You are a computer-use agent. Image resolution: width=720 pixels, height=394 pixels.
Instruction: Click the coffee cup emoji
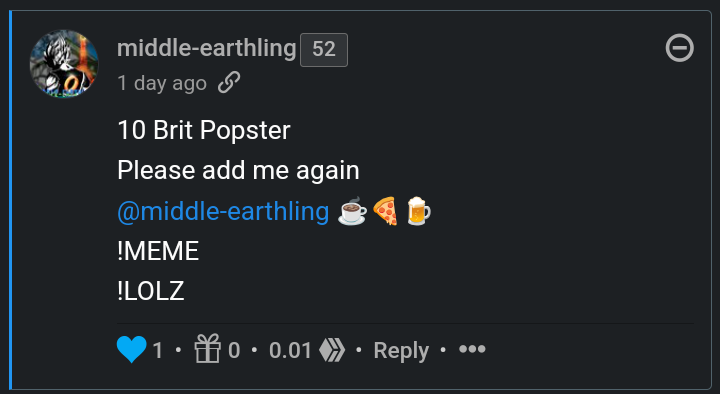pos(352,211)
